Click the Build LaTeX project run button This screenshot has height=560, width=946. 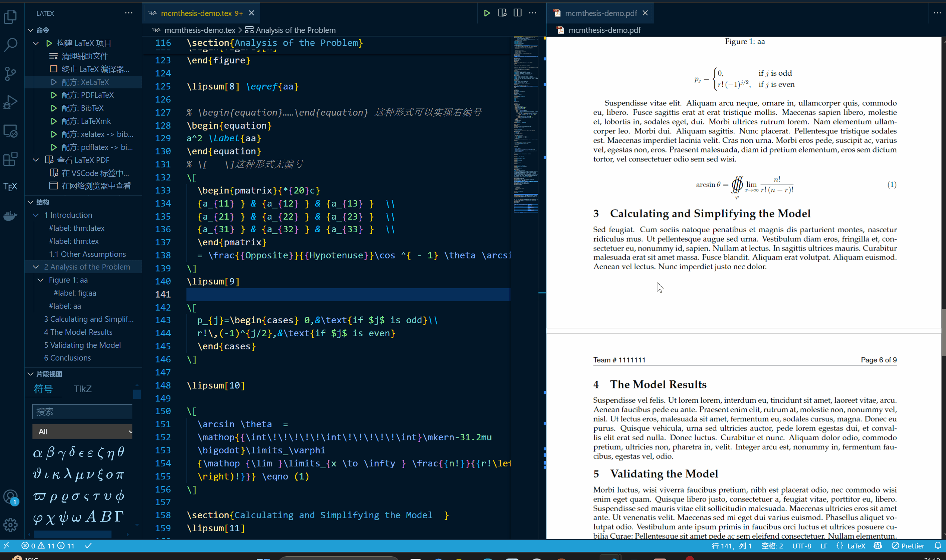(x=486, y=13)
